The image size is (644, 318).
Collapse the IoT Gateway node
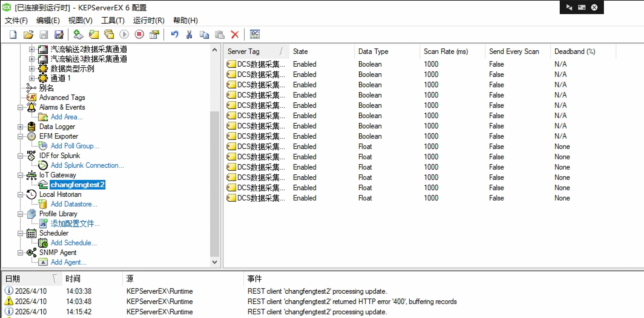pos(20,175)
